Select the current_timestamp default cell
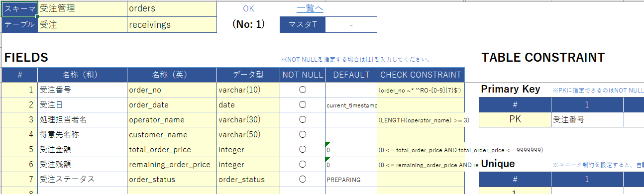The height and width of the screenshot is (194, 644). coord(351,105)
